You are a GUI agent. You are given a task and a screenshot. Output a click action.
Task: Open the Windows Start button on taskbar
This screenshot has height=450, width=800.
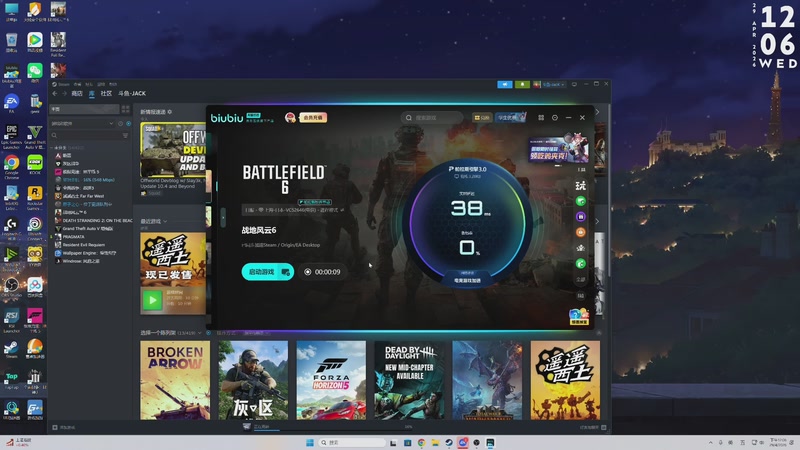tap(310, 442)
